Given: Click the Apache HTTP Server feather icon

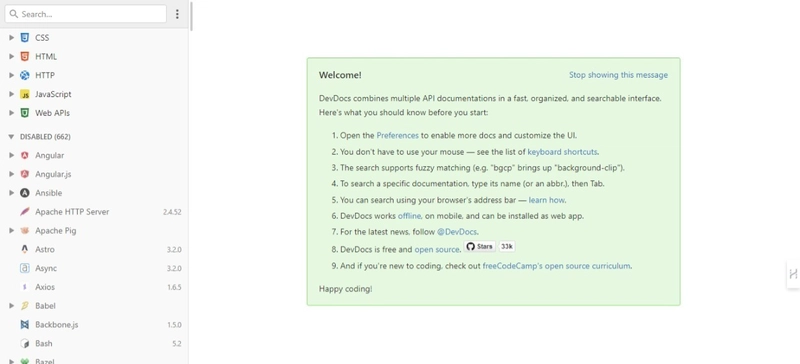Looking at the screenshot, I should (x=24, y=212).
